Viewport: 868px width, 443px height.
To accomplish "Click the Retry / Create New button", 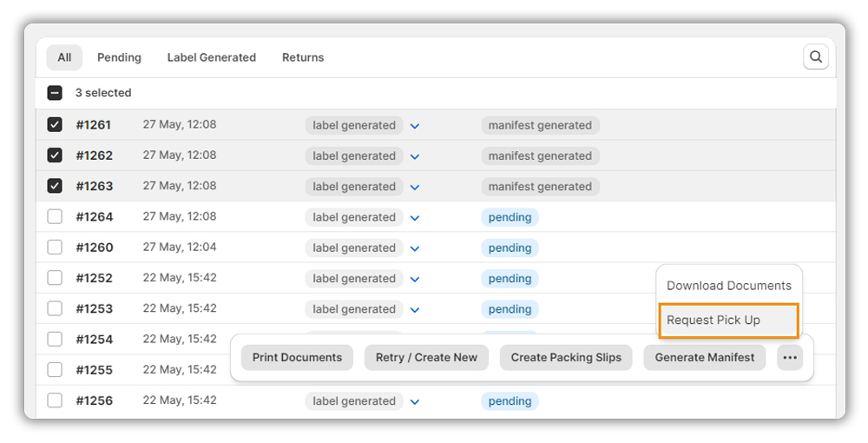I will click(426, 358).
